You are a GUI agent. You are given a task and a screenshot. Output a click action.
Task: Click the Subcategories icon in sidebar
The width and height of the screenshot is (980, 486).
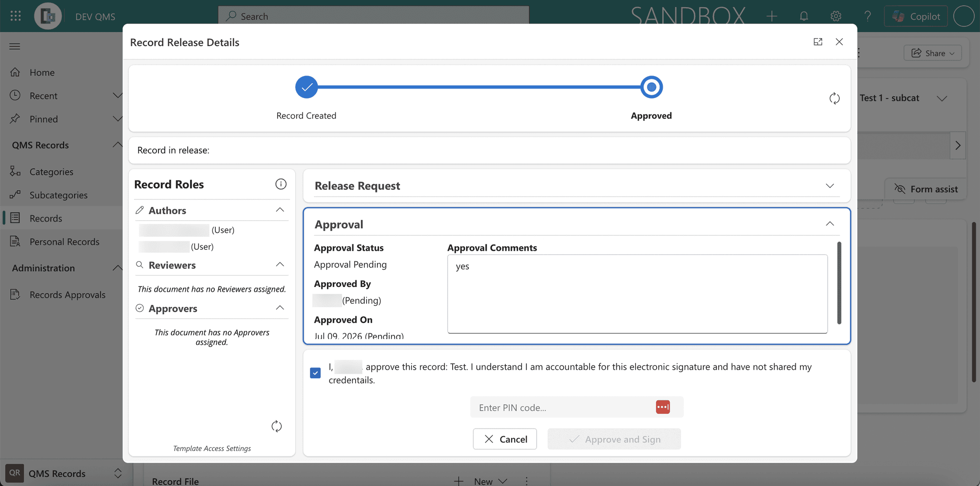(x=15, y=194)
